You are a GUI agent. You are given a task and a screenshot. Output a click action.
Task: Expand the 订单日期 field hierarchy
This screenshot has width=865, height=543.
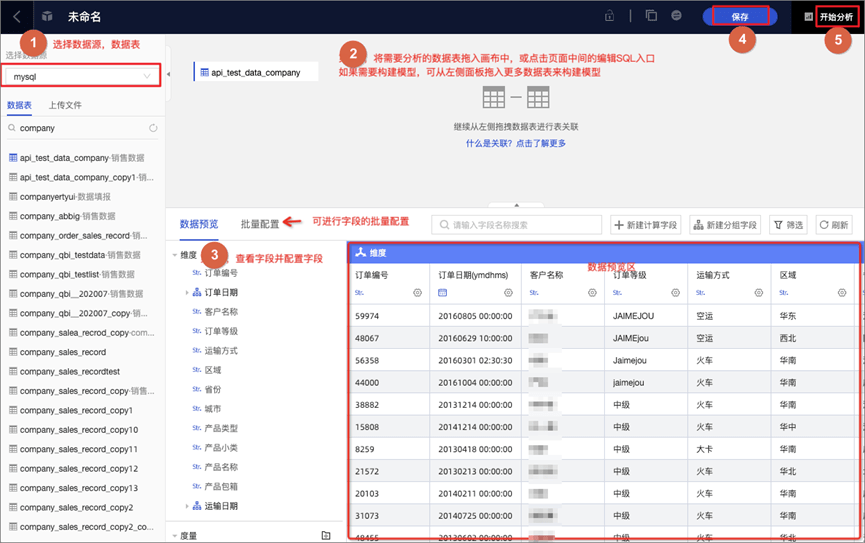coord(186,292)
